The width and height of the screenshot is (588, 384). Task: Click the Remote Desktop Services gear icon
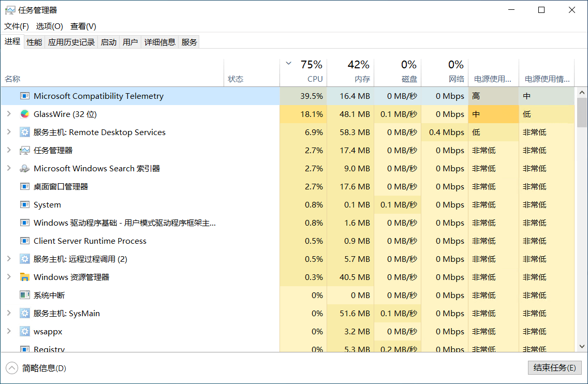tap(25, 132)
